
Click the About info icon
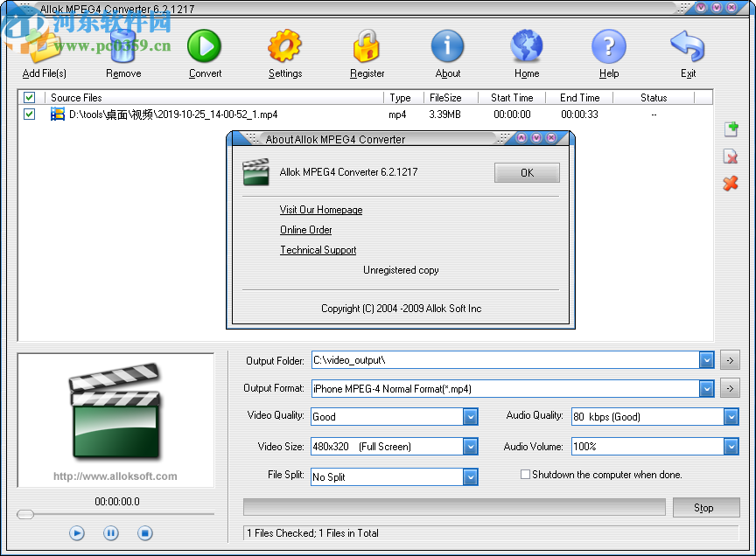(447, 45)
